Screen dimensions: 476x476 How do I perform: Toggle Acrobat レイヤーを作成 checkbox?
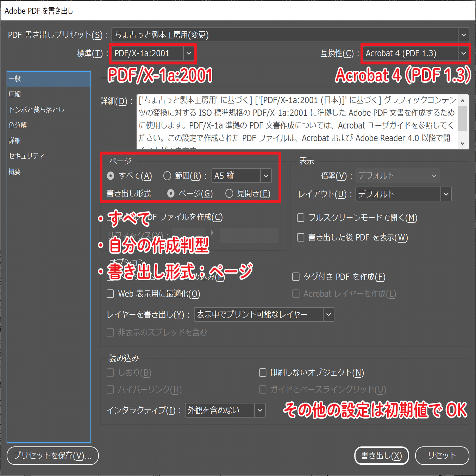click(296, 294)
